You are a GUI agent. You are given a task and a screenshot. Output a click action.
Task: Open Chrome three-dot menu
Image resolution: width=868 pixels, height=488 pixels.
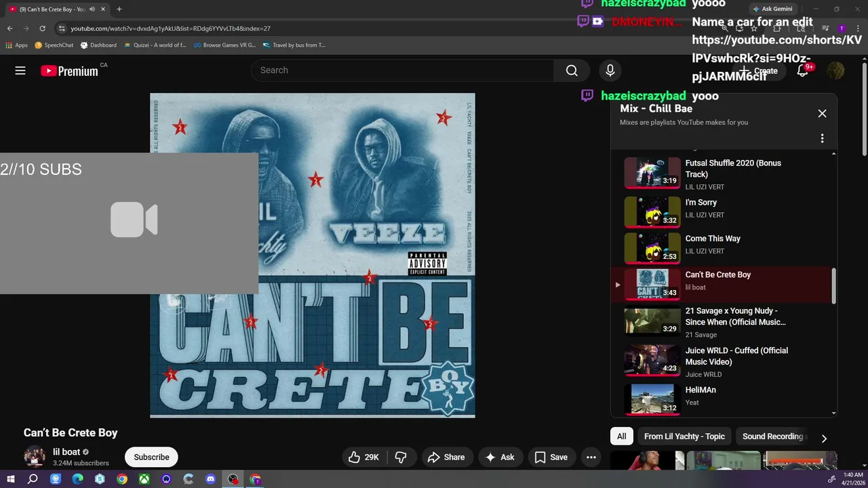857,28
